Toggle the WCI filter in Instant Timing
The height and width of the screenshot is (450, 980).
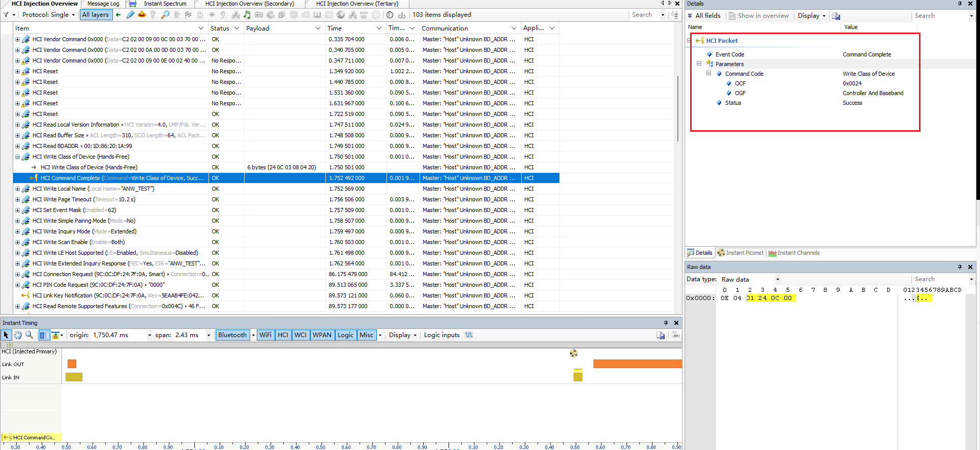pyautogui.click(x=301, y=335)
